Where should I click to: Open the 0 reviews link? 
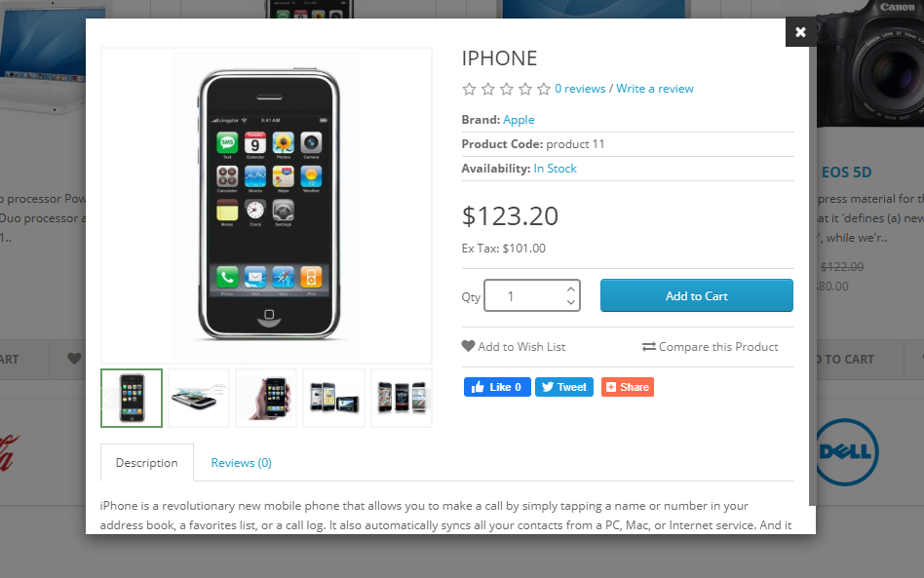(x=580, y=89)
